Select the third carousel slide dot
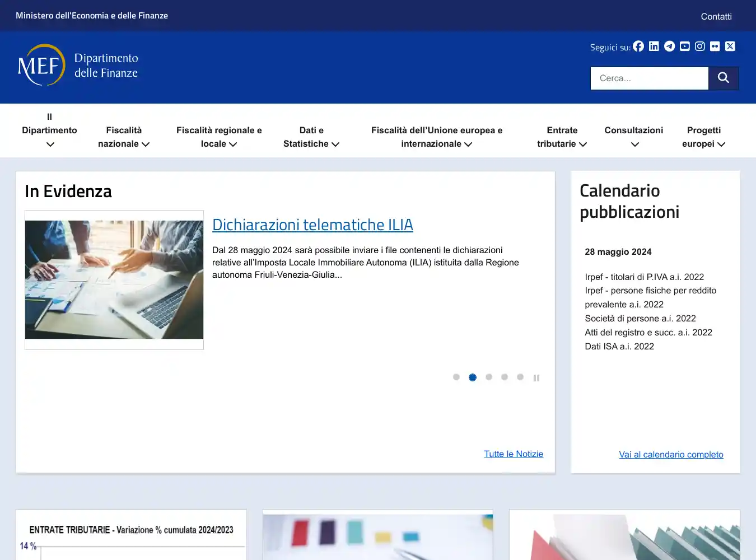 coord(489,377)
